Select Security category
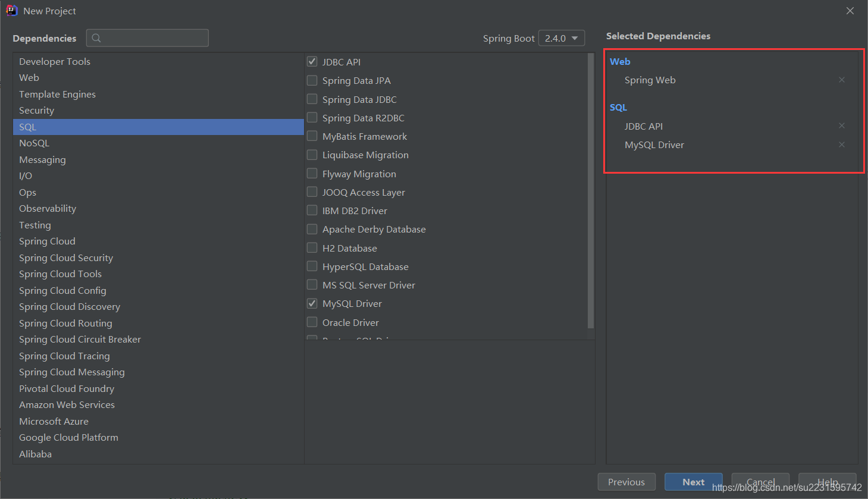This screenshot has height=499, width=868. pyautogui.click(x=158, y=110)
